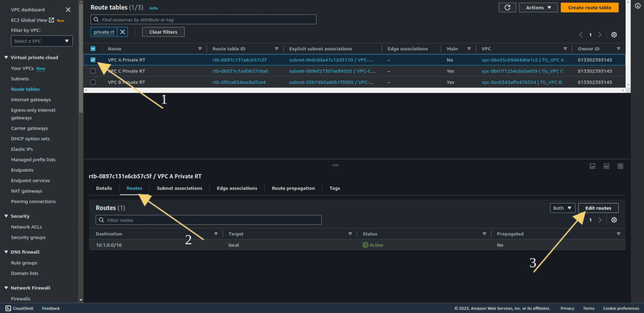Viewport: 644px width, 313px height.
Task: Open the Tags tab
Action: [x=334, y=188]
